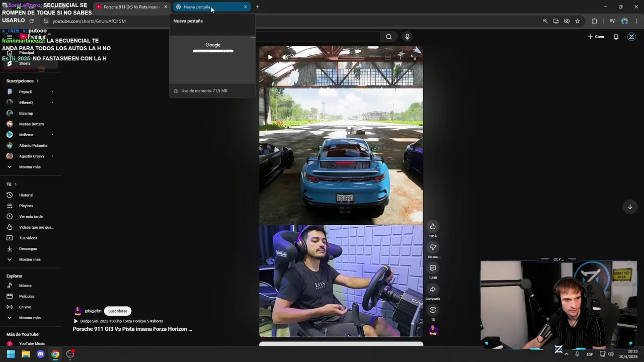Open the Windows Start menu
Screen dimensions: 644x362
click(x=11, y=354)
